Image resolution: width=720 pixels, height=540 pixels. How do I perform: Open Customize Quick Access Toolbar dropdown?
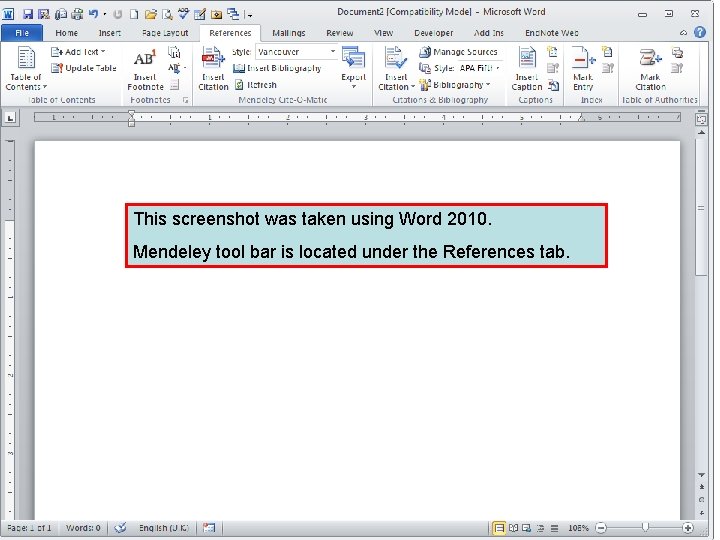pos(248,15)
